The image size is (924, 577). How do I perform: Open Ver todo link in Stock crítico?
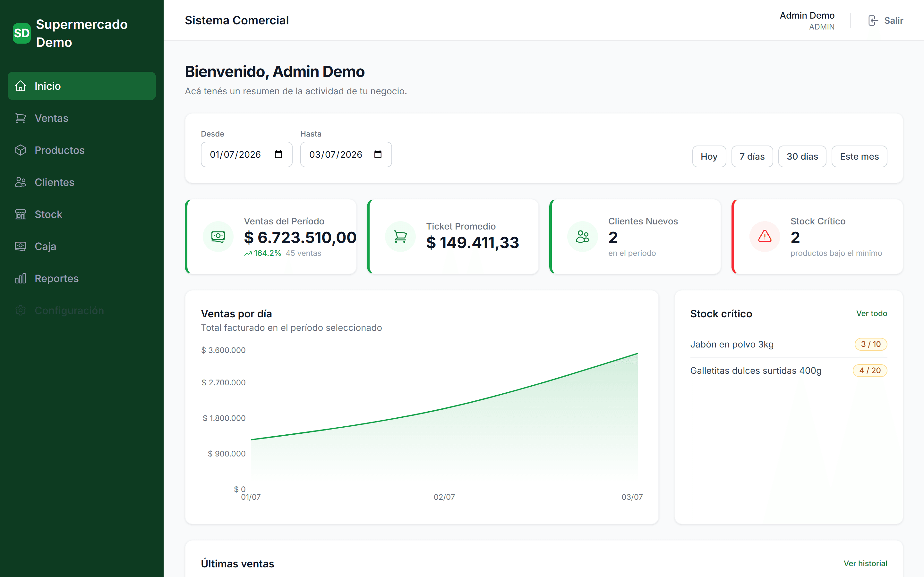[x=871, y=313]
